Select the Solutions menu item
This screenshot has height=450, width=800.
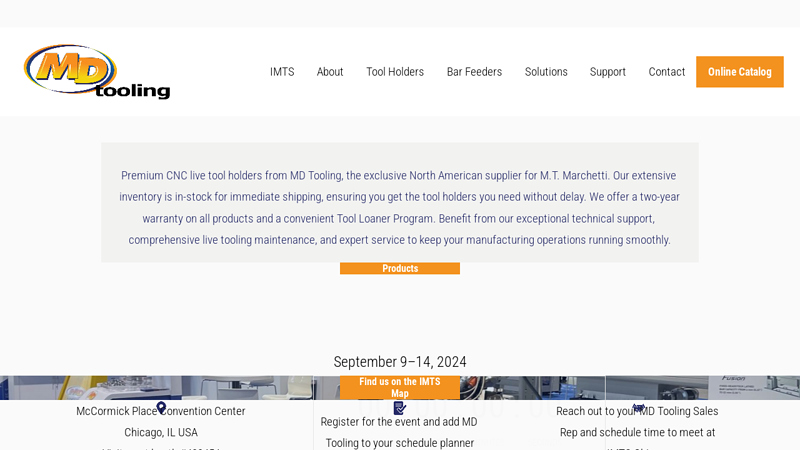coord(546,72)
